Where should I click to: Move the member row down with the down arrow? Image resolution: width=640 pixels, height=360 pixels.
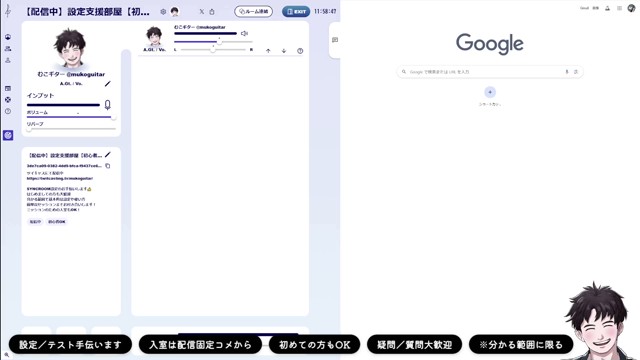tap(284, 51)
